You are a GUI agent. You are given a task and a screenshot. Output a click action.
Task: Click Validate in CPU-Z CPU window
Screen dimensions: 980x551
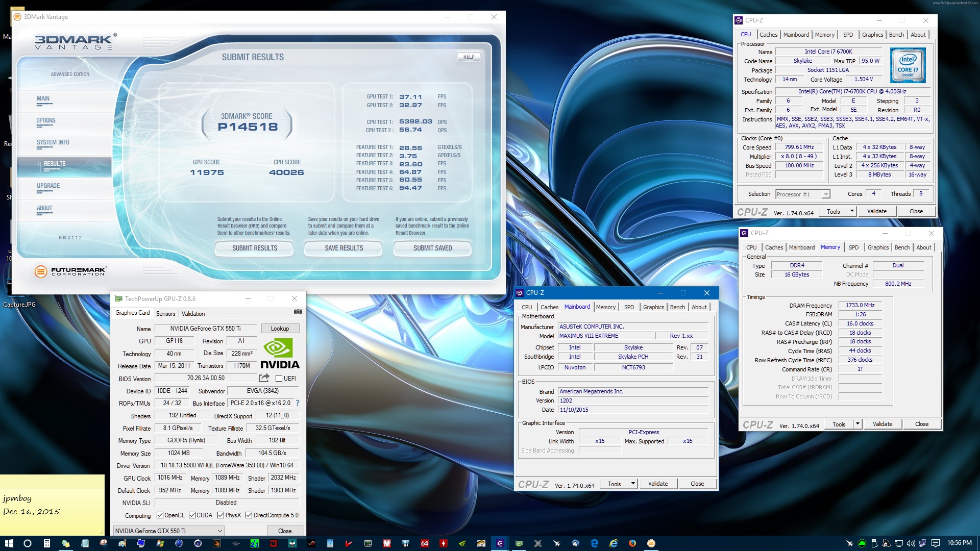(x=876, y=211)
